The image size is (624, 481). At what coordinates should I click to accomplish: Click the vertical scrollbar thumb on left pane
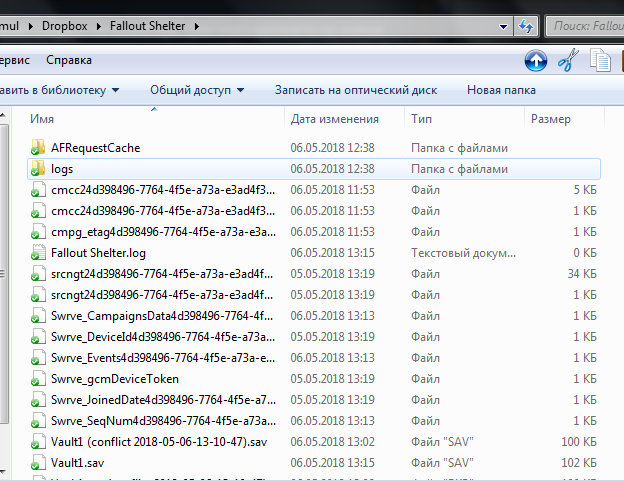tap(4, 274)
